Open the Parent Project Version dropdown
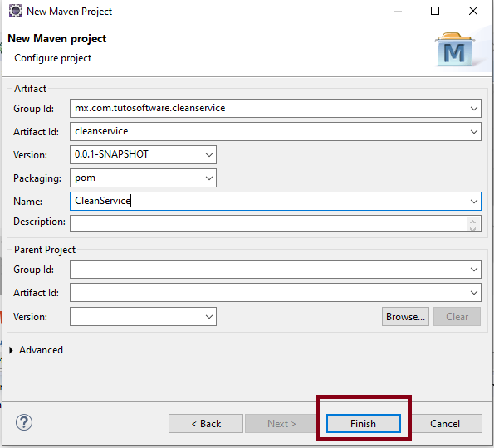Screen dimensions: 499x448 (x=208, y=316)
